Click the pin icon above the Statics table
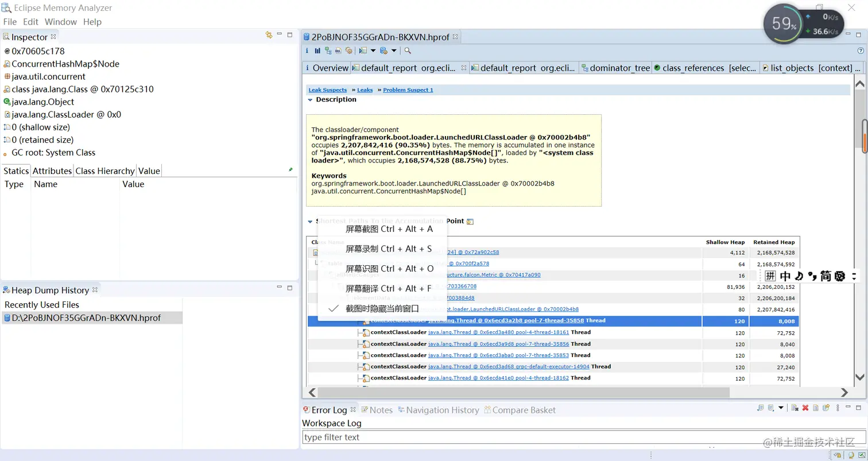 [x=290, y=170]
